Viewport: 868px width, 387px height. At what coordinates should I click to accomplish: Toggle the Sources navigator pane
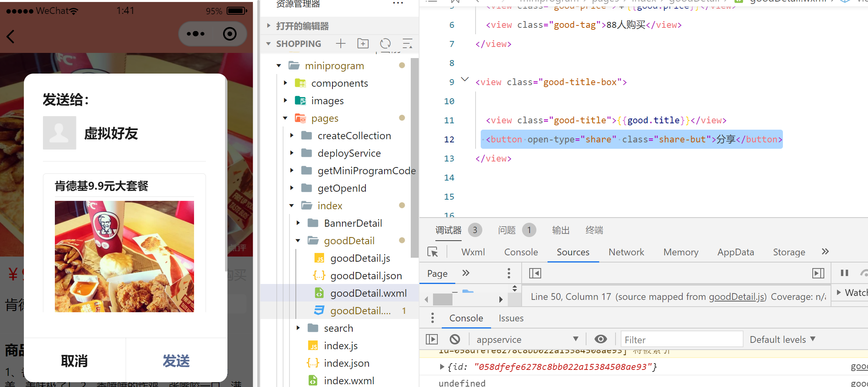[535, 273]
